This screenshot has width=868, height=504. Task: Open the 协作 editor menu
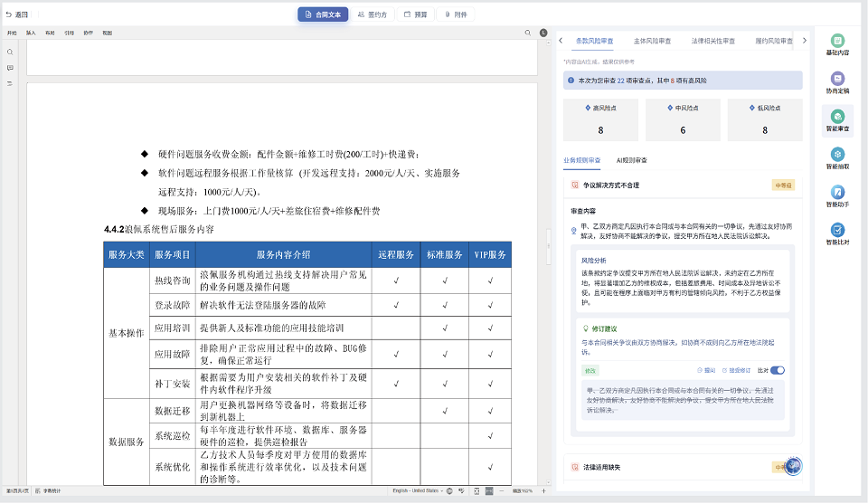[x=88, y=33]
